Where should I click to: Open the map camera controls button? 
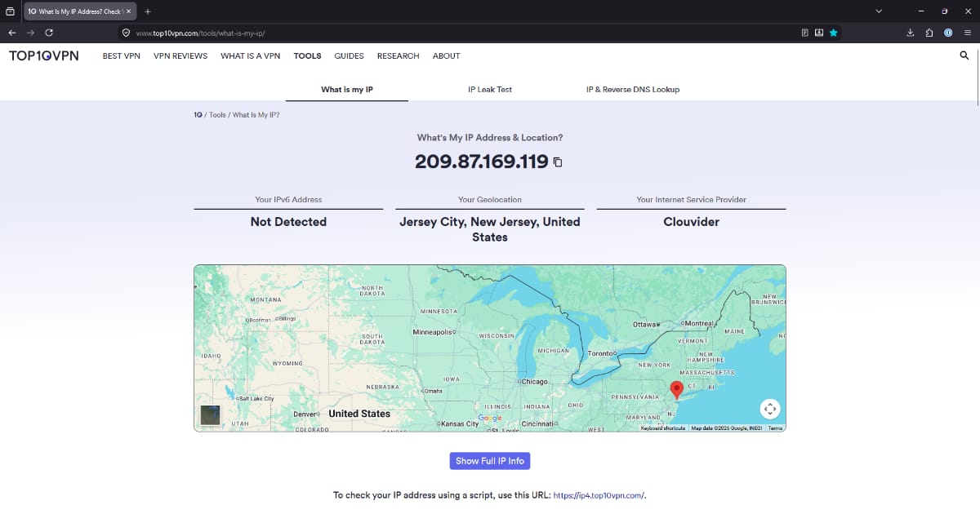[x=770, y=409]
